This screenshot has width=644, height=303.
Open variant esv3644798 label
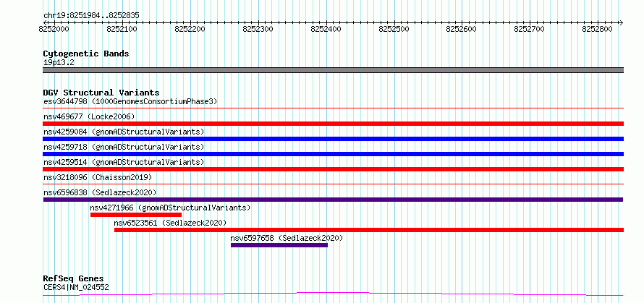point(130,101)
